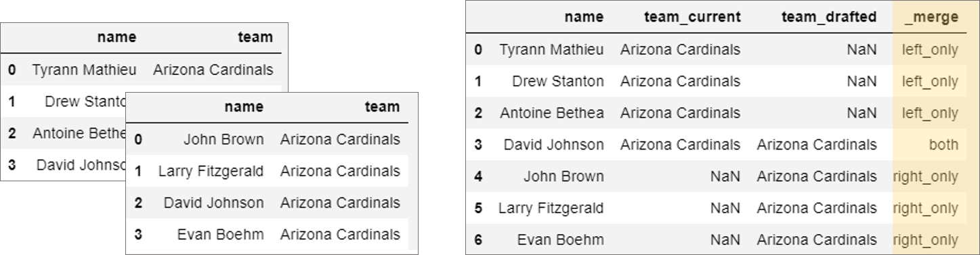Click the 'both' merge value cell
The width and height of the screenshot is (980, 255).
(x=943, y=145)
